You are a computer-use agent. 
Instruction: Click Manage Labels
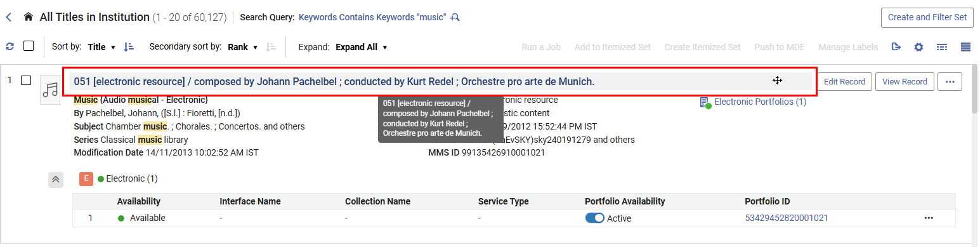tap(848, 47)
